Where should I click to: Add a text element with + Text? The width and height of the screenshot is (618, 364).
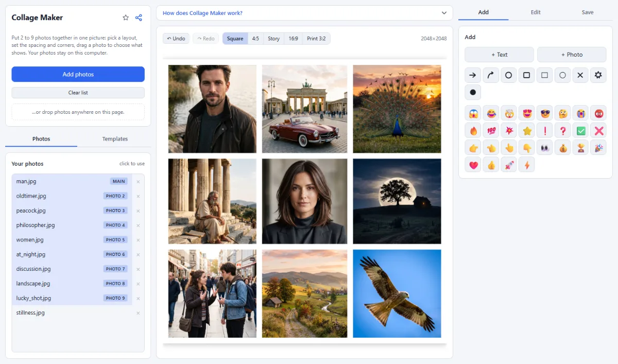pos(499,55)
